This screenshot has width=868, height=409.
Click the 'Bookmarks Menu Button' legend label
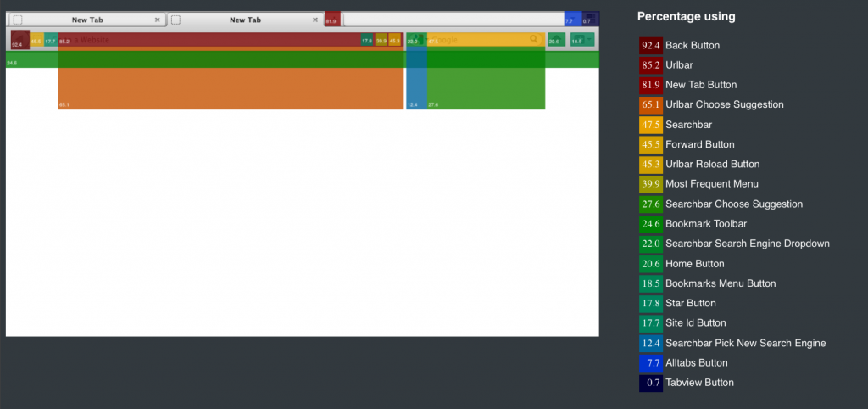[x=721, y=283]
